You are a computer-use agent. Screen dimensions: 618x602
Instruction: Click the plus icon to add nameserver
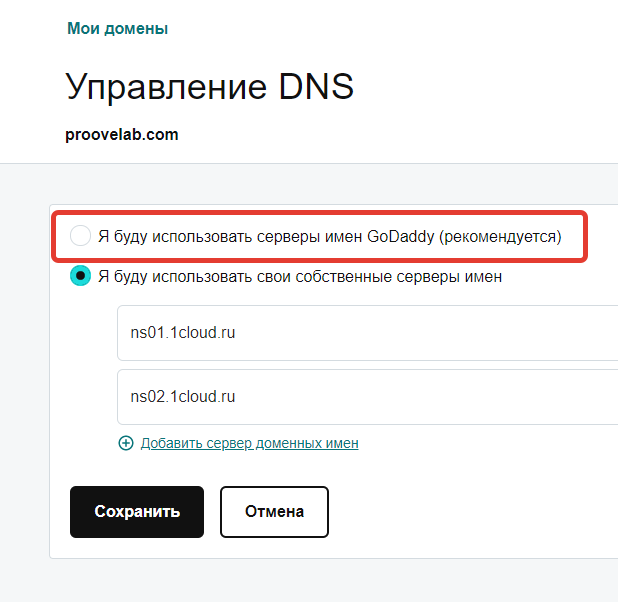126,443
